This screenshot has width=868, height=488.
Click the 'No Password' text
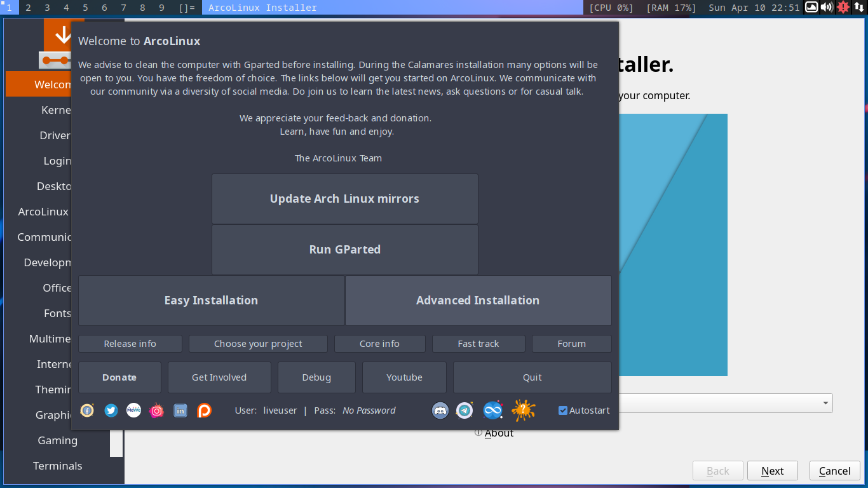pos(369,410)
